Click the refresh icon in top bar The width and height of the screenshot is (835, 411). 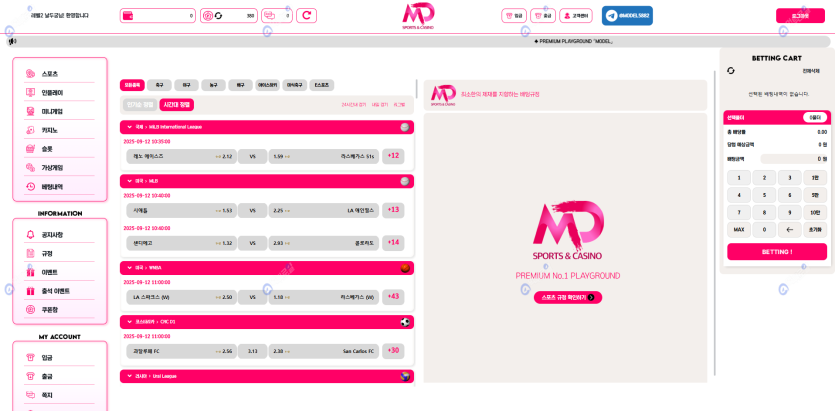[306, 16]
